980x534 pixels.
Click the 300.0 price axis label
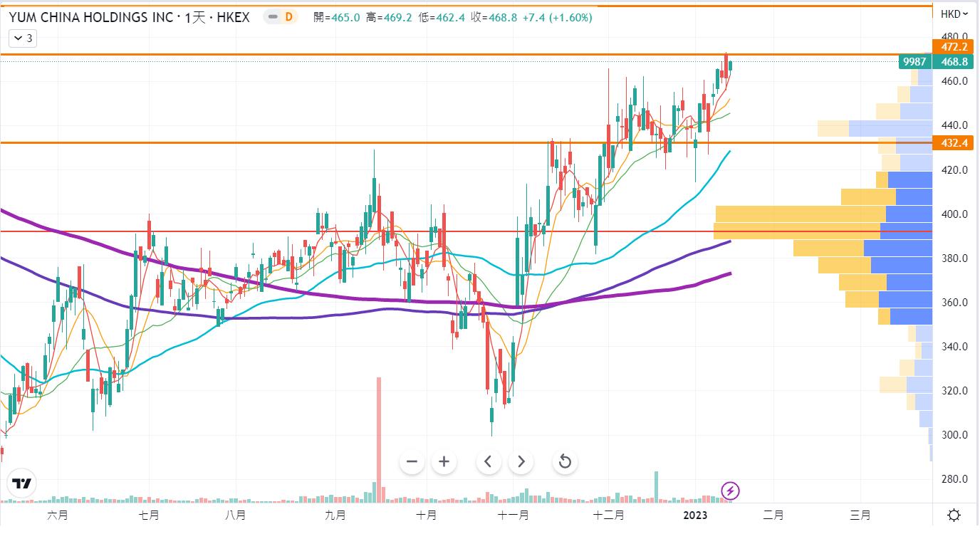(954, 435)
